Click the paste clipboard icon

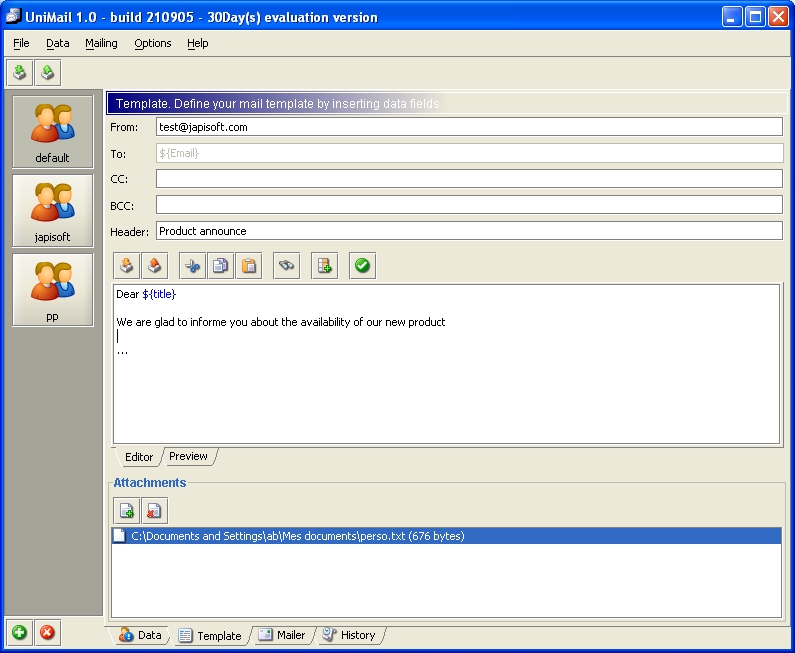click(x=249, y=266)
